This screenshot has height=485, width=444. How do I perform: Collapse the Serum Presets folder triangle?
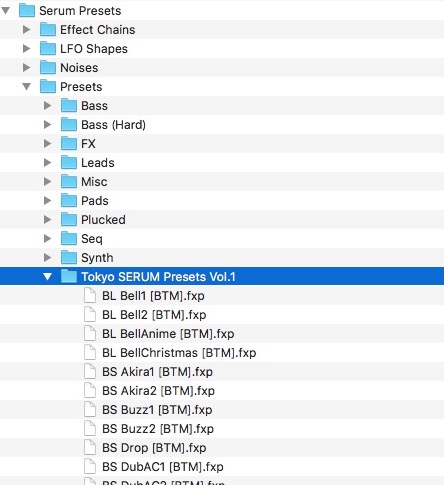(x=6, y=11)
